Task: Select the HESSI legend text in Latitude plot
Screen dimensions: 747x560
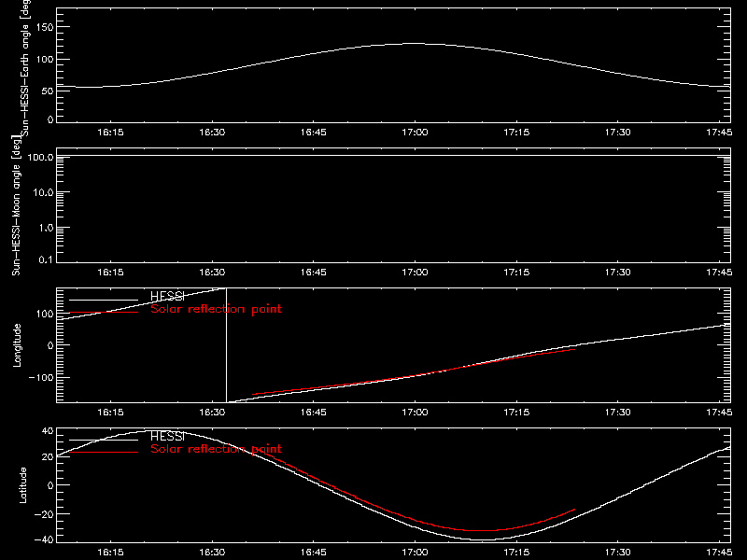Action: 167,436
